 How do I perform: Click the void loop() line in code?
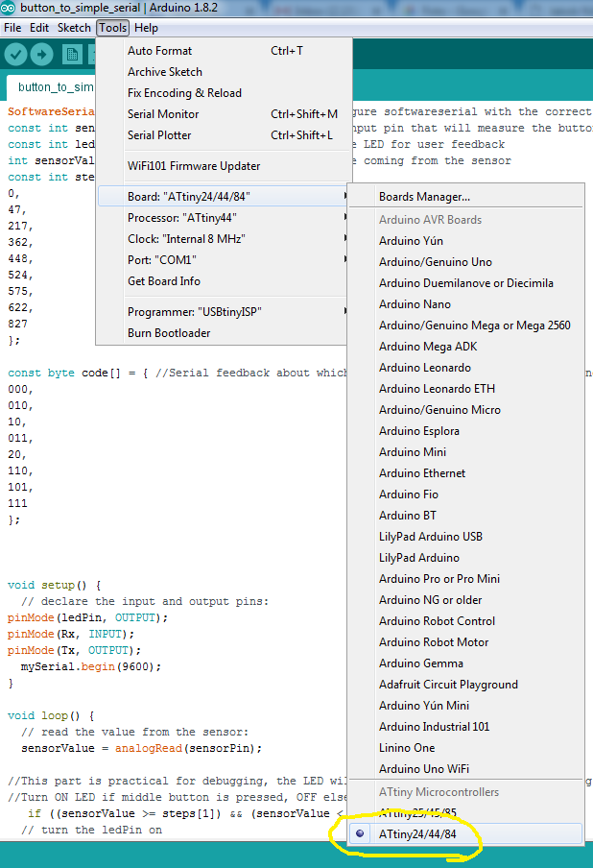click(x=51, y=715)
